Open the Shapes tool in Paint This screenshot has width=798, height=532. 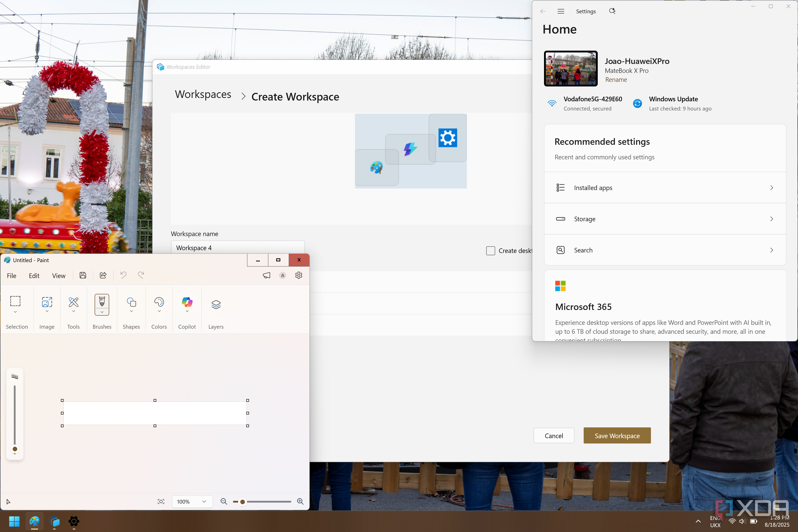(131, 302)
